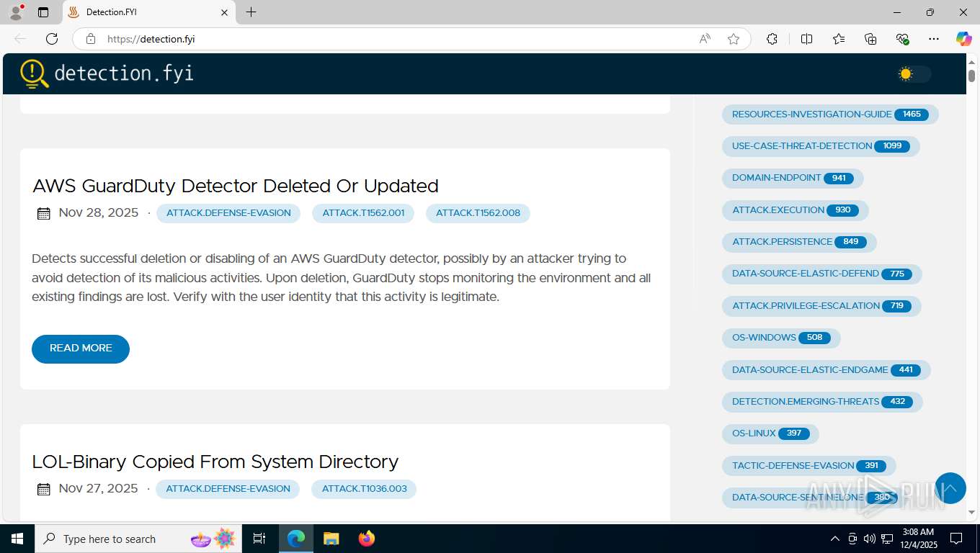Image resolution: width=980 pixels, height=553 pixels.
Task: Click the scrollbar down arrow
Action: point(971,513)
